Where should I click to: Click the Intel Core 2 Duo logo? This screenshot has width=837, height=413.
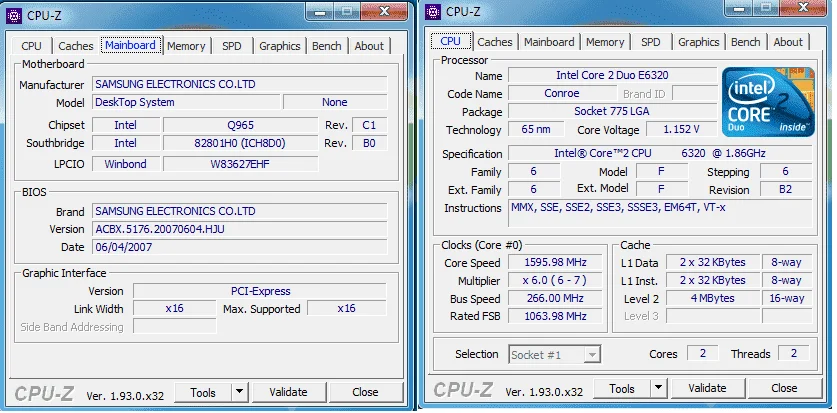pyautogui.click(x=768, y=101)
